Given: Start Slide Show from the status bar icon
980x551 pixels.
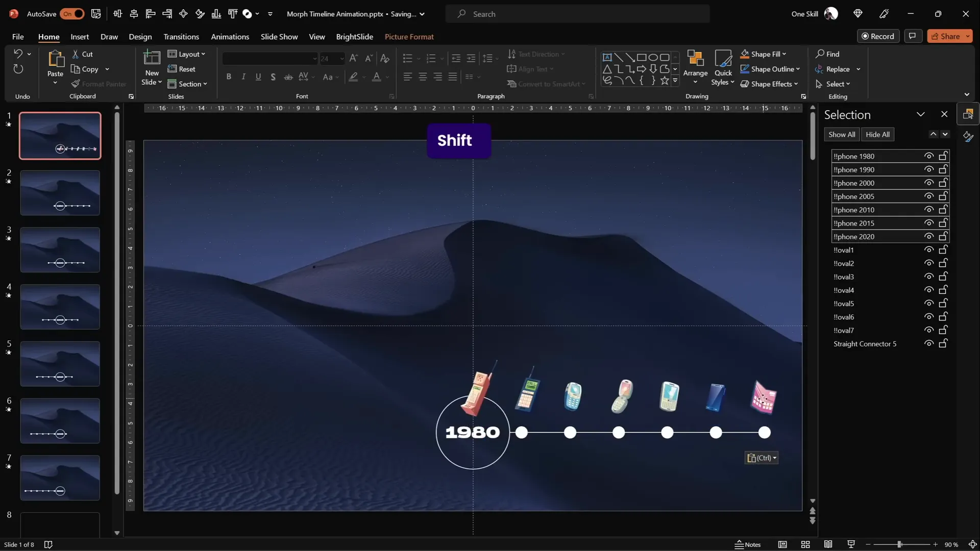Looking at the screenshot, I should pos(851,544).
